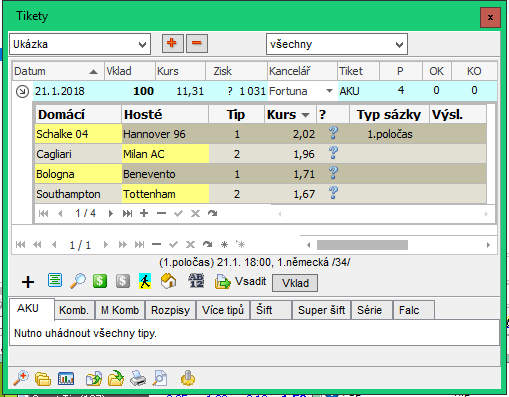The height and width of the screenshot is (397, 509).
Task: Click the Vklad value 100
Action: pyautogui.click(x=143, y=91)
